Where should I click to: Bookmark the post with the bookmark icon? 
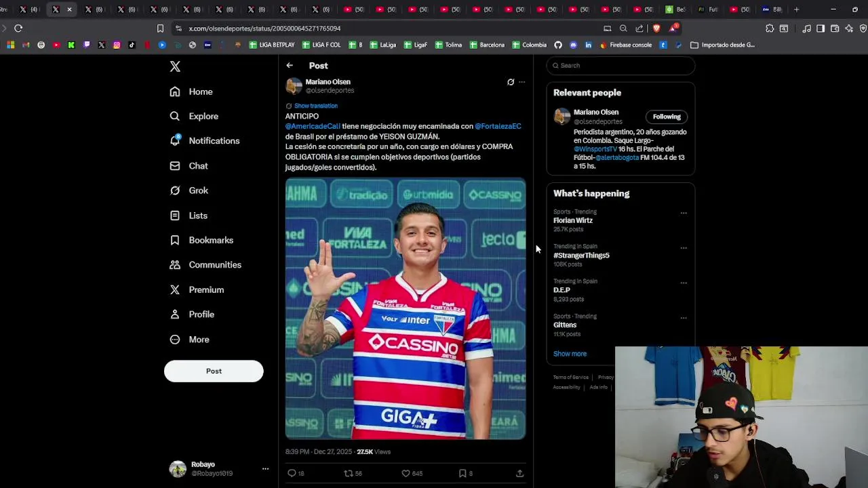coord(462,473)
